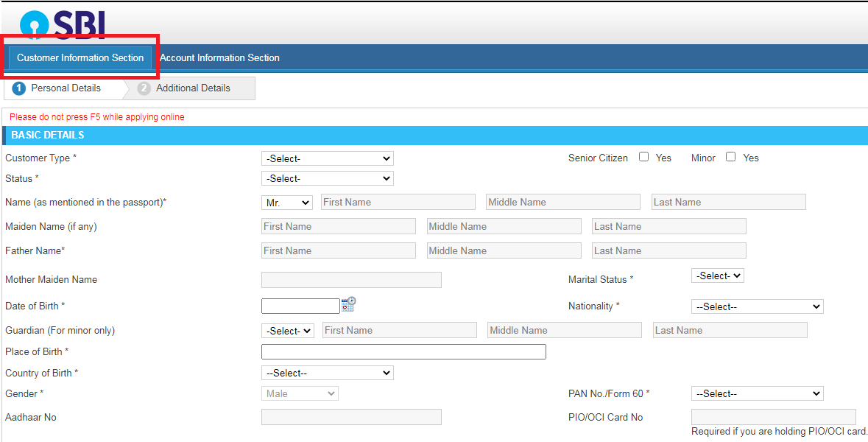Click the 'Name (as mentioned in the passport)' label
The height and width of the screenshot is (442, 868).
(86, 202)
